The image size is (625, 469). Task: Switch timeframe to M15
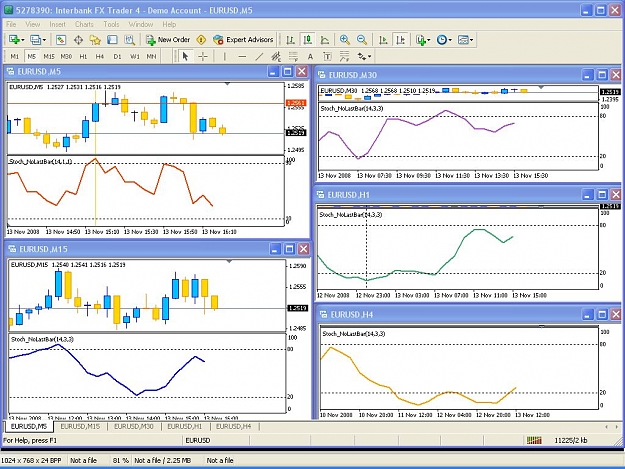pyautogui.click(x=49, y=56)
